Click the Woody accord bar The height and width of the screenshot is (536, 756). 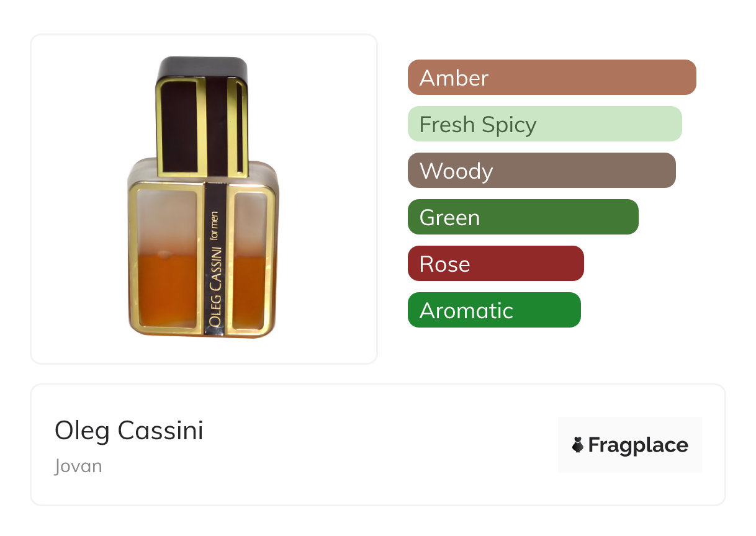(541, 171)
